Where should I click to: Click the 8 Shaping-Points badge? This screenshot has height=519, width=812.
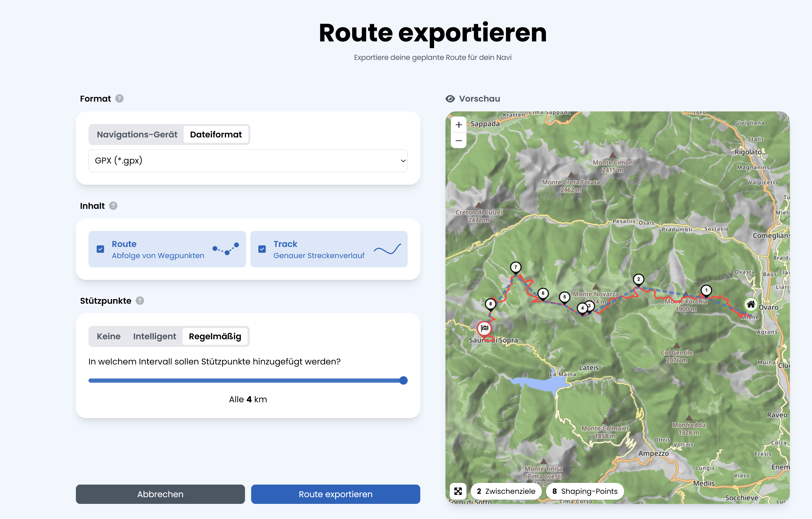(585, 491)
